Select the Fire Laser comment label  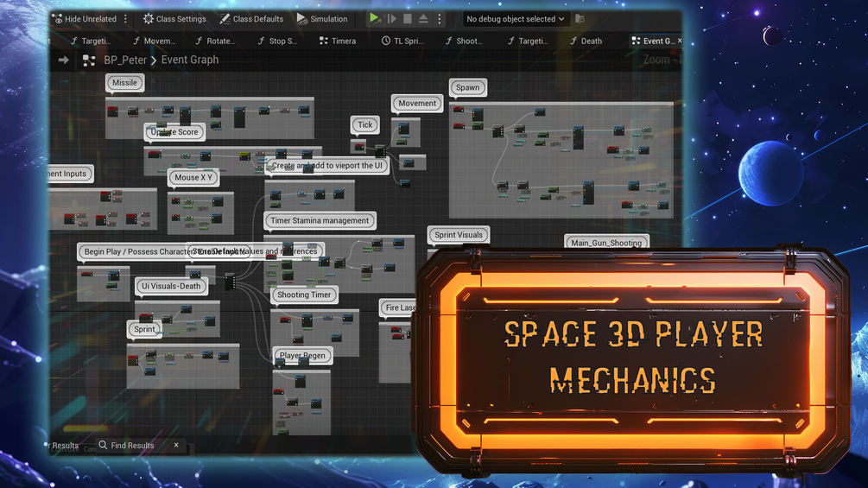coord(398,307)
